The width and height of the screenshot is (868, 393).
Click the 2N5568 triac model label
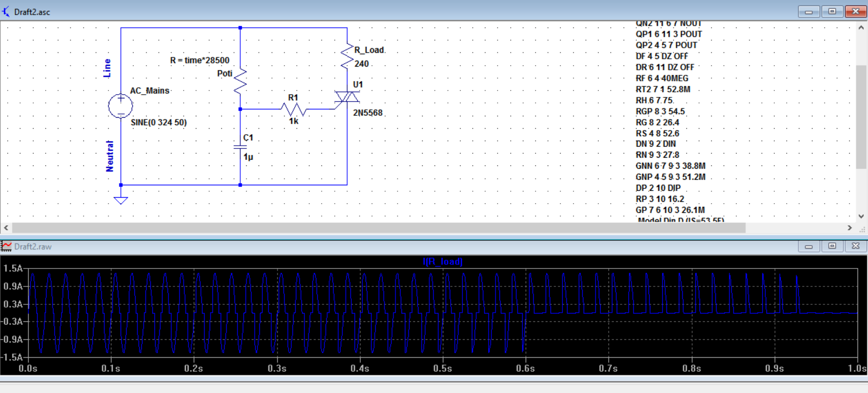(368, 113)
